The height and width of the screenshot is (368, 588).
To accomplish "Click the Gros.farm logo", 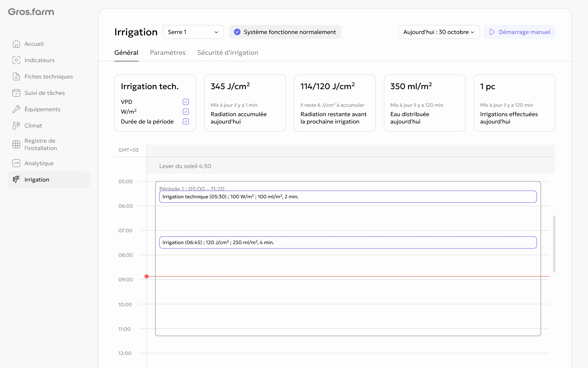I will (31, 12).
